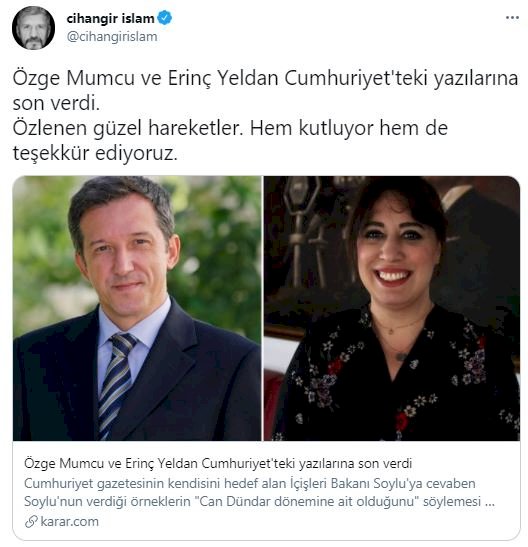
Task: Click the description line mentioning "Can Dündar dönemine"
Action: tap(259, 502)
